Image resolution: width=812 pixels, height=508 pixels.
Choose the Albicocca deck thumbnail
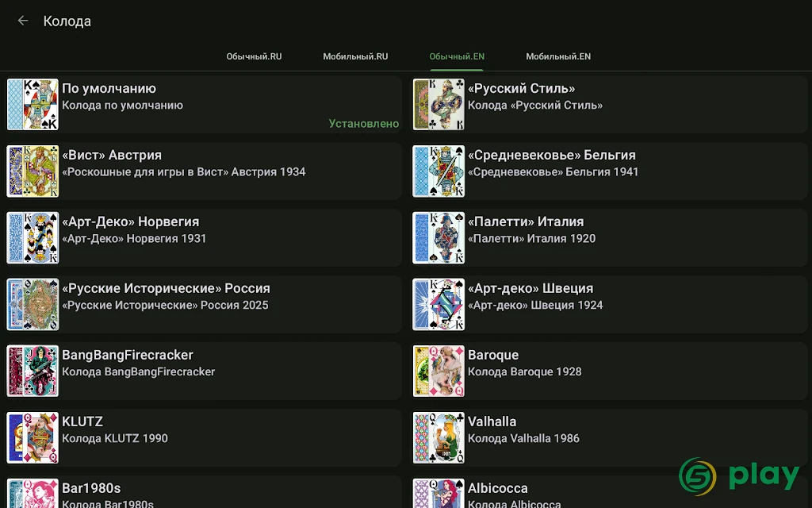[x=439, y=493]
